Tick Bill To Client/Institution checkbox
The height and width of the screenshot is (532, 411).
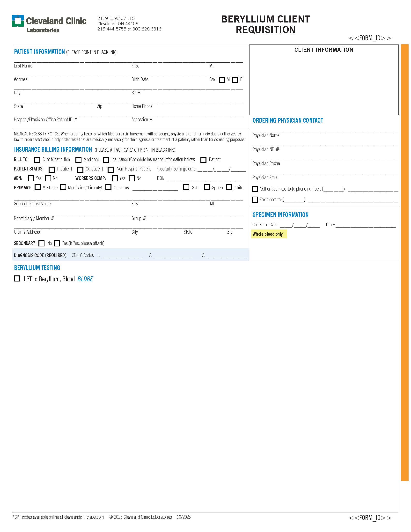point(37,160)
